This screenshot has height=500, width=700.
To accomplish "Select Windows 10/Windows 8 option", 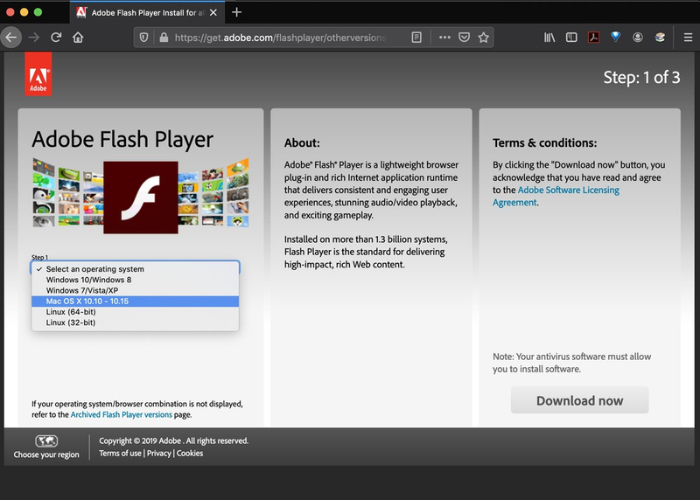I will point(135,280).
